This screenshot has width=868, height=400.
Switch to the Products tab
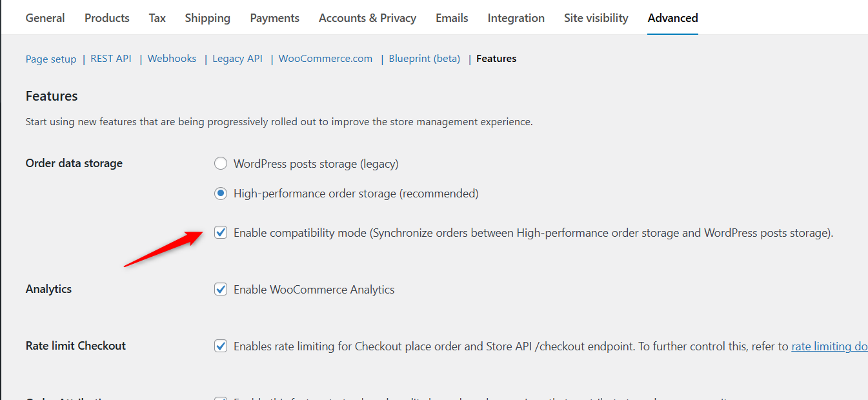click(107, 18)
